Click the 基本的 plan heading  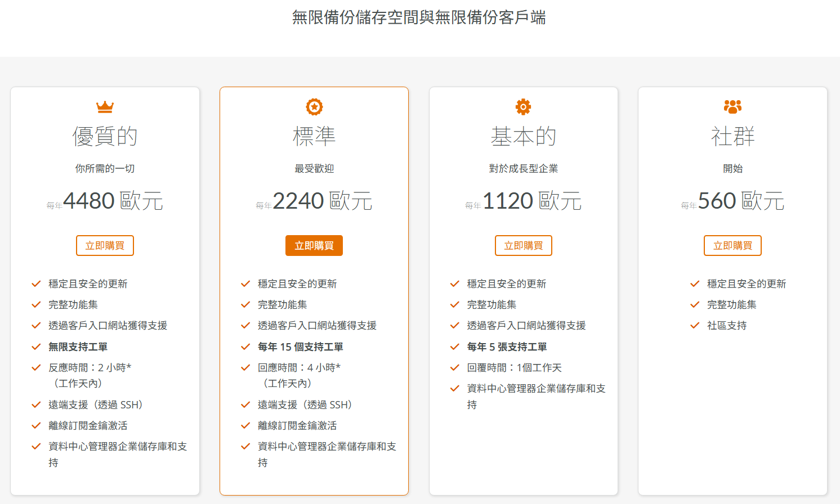click(523, 136)
